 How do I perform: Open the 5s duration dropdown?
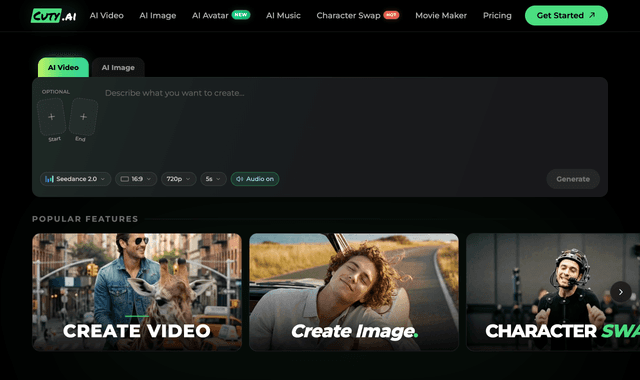[213, 179]
